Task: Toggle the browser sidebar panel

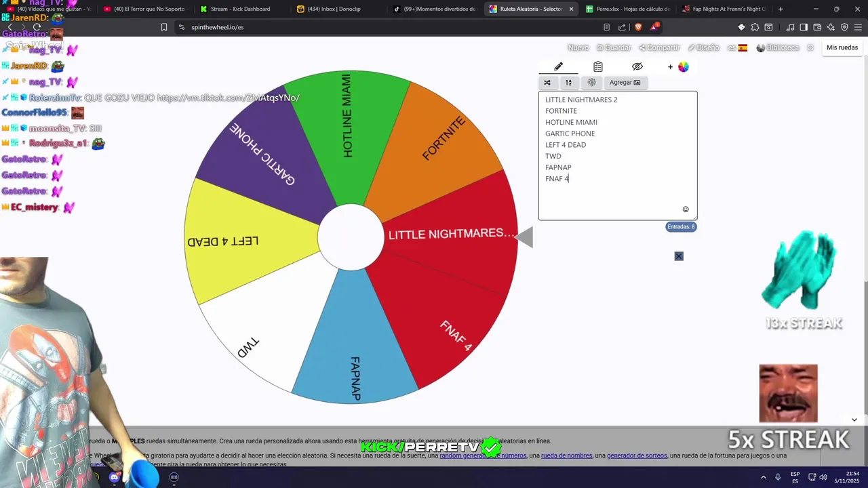Action: (804, 27)
